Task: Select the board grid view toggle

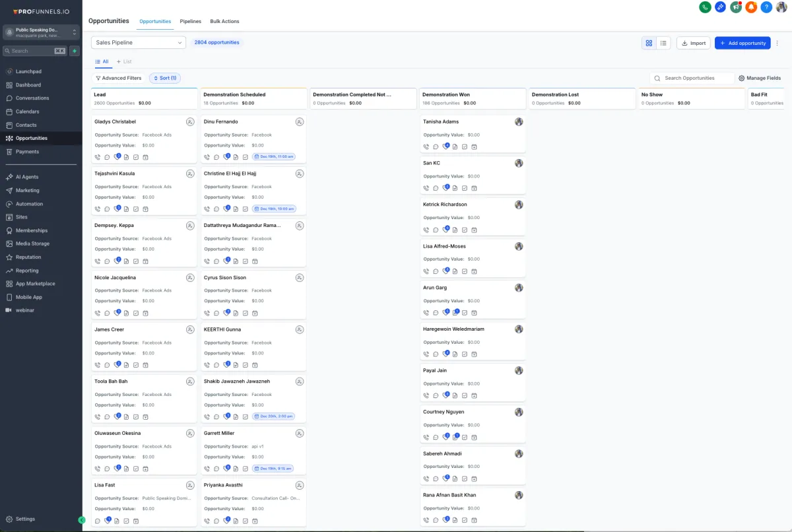Action: (x=649, y=43)
